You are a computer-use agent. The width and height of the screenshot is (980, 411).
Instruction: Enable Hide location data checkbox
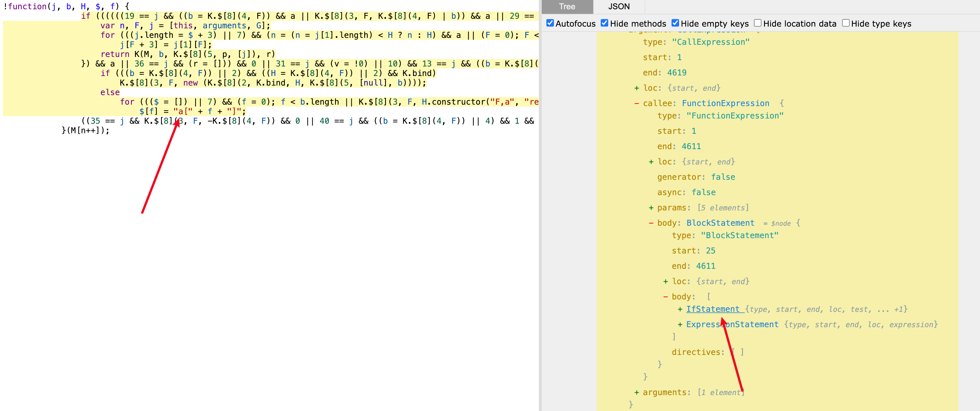point(757,23)
